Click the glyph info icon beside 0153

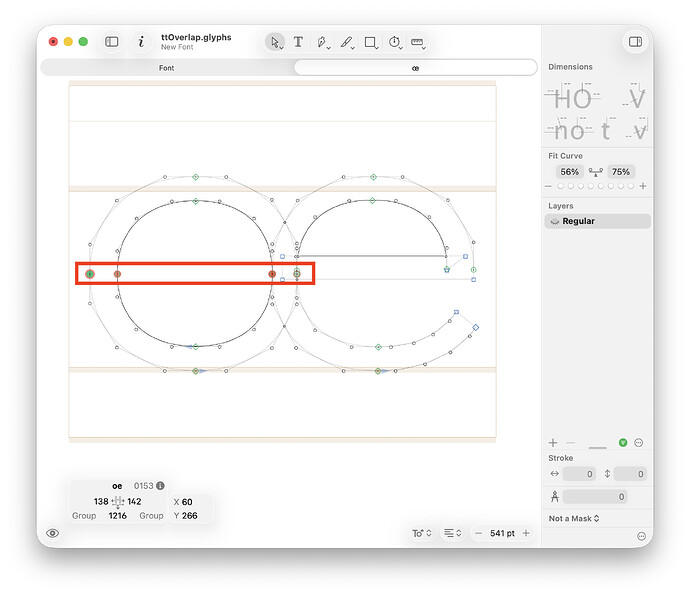(160, 486)
